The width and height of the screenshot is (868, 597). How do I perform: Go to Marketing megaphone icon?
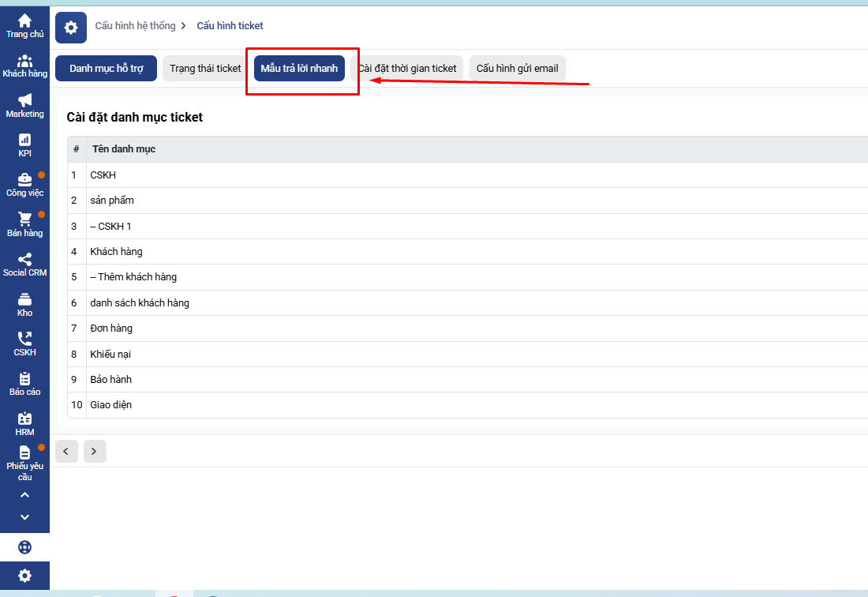coord(24,101)
